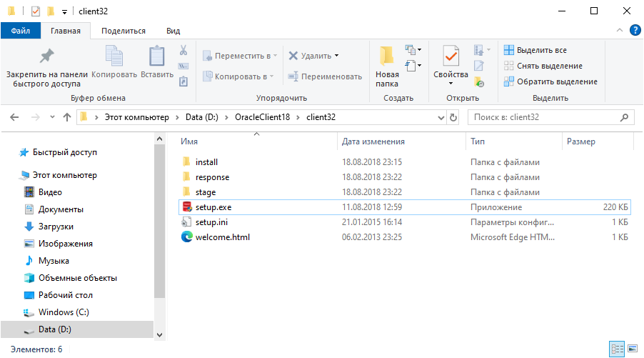Open Explorer help question mark
This screenshot has height=358, width=644.
coord(635,30)
